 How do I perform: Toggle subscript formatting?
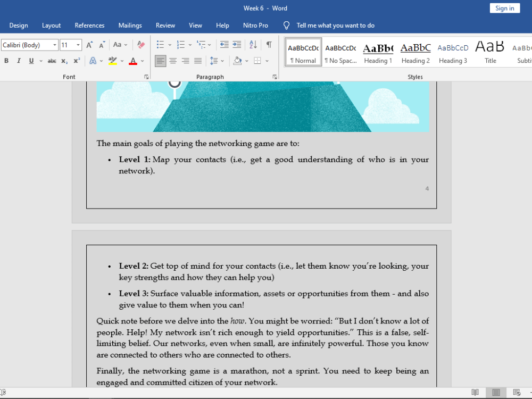(64, 61)
